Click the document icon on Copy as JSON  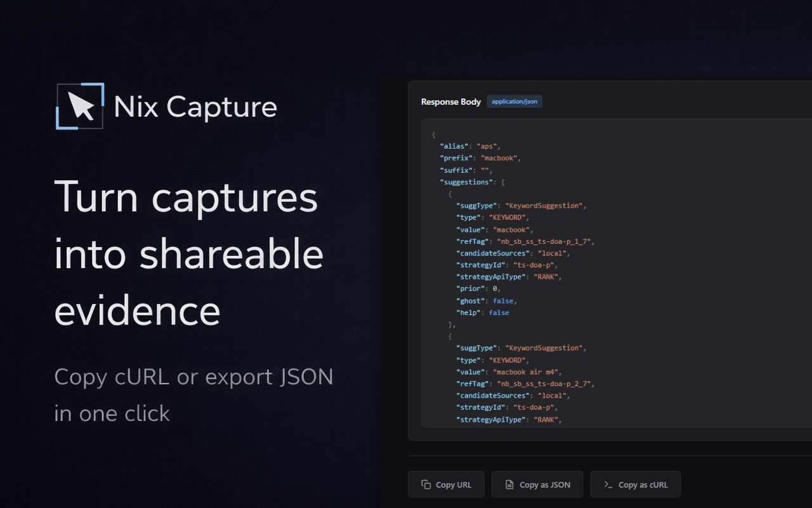509,484
